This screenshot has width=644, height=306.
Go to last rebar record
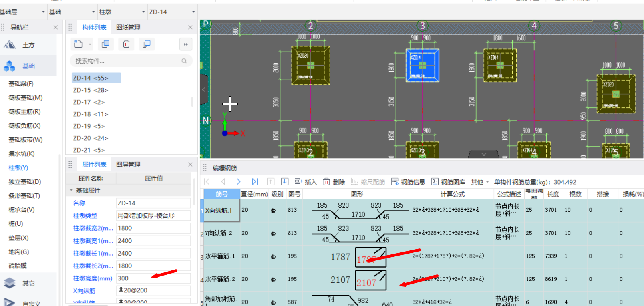click(x=255, y=182)
